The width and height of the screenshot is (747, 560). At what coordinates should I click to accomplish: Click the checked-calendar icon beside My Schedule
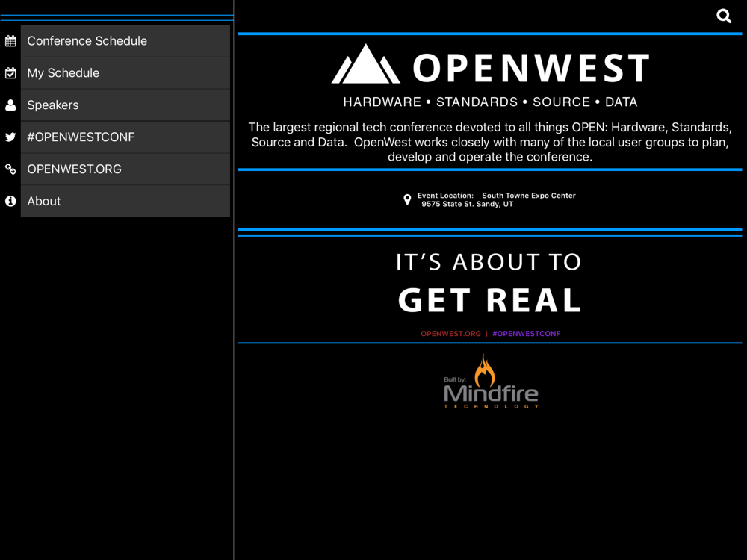10,73
